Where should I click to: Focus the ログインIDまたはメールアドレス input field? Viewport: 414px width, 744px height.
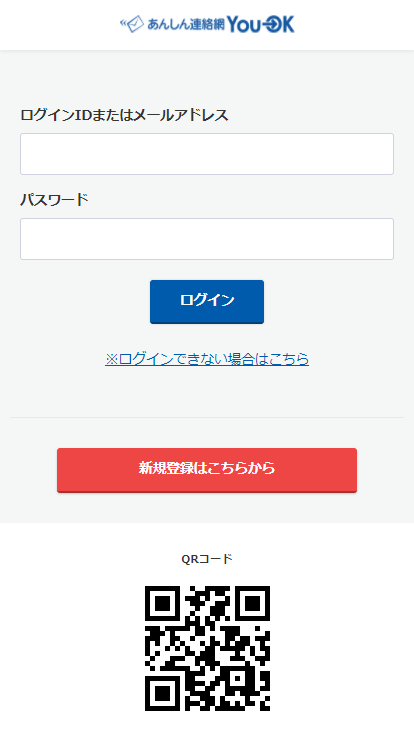(x=207, y=154)
